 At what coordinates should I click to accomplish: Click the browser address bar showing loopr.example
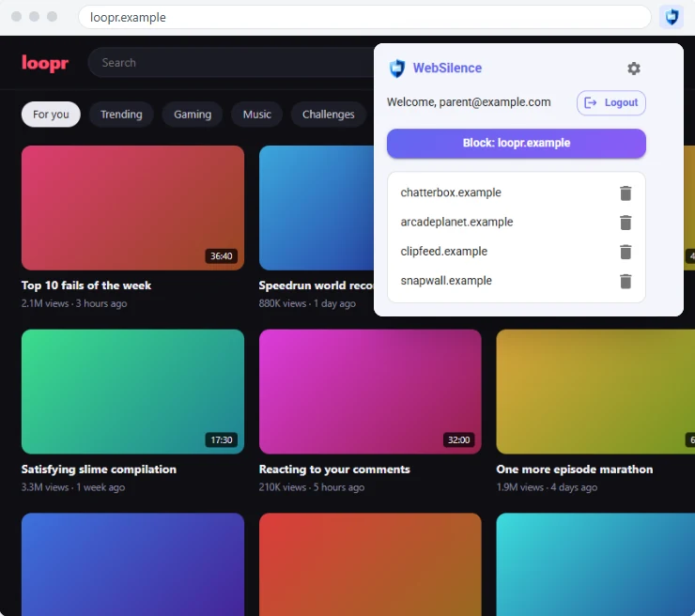tap(364, 17)
